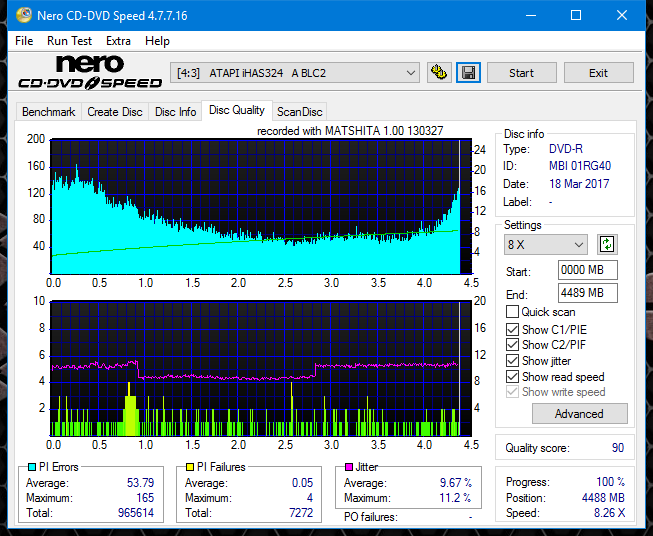Viewport: 653px width, 536px height.
Task: Switch to the Create Disc tab
Action: [115, 112]
